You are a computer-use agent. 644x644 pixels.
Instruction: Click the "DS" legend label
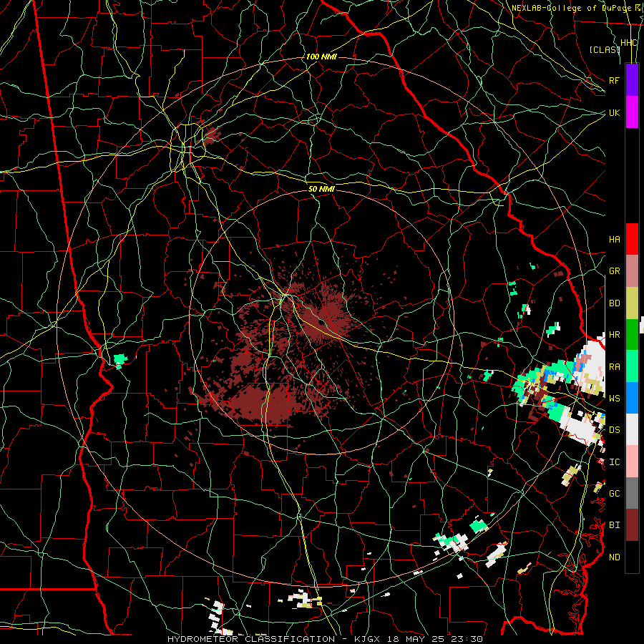click(615, 430)
